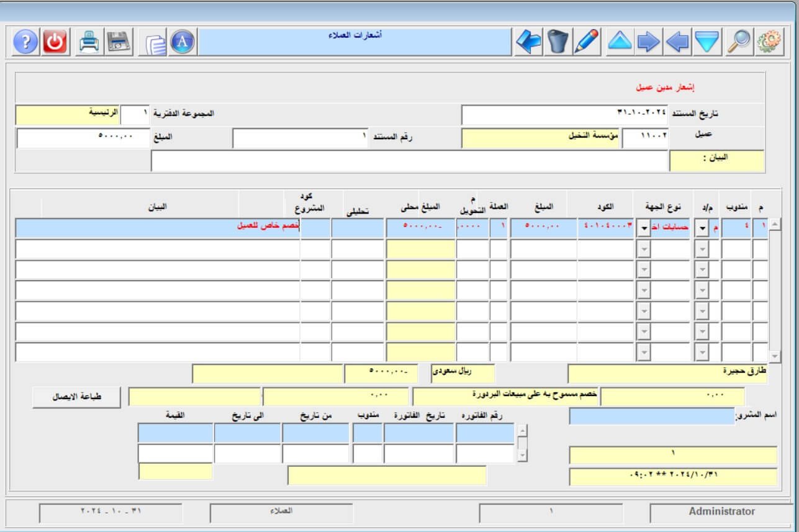Click the round blue letter A icon
This screenshot has width=799, height=532.
point(183,42)
